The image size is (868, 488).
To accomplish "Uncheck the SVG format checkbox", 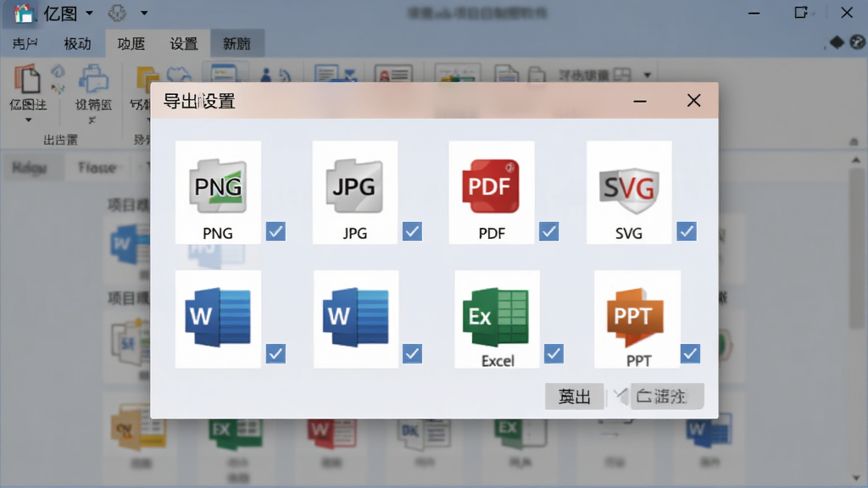I will (687, 231).
